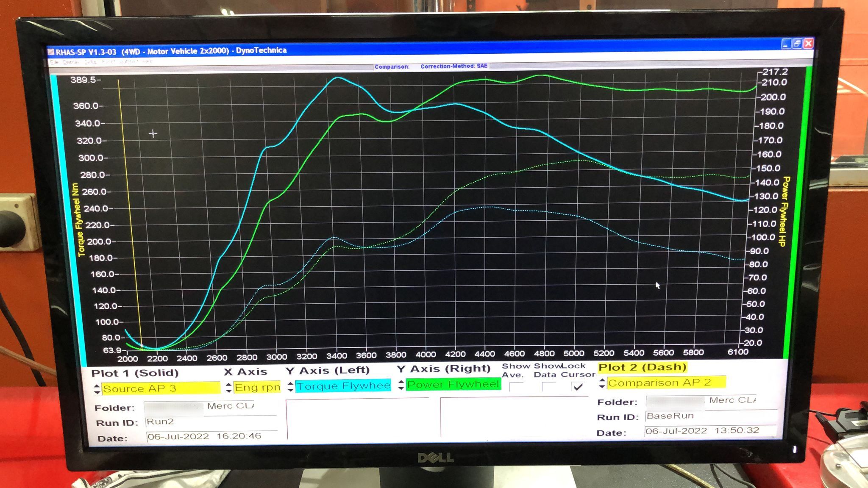Click the stepper arrows beside Source AP 3

point(97,389)
